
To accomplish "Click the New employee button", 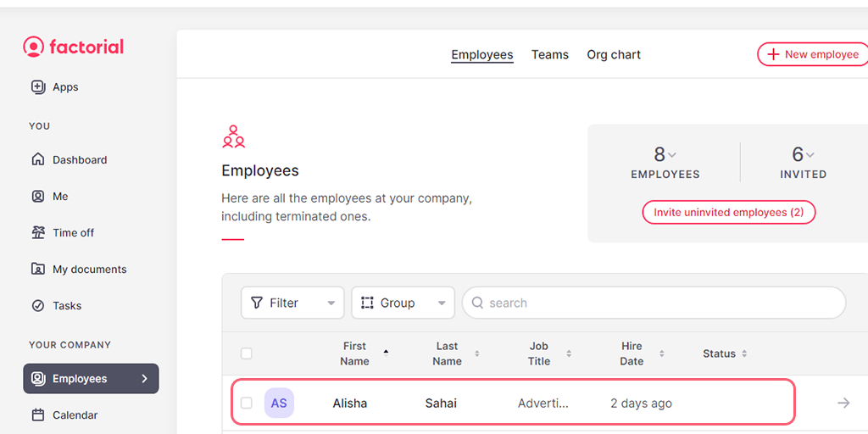I will 812,54.
